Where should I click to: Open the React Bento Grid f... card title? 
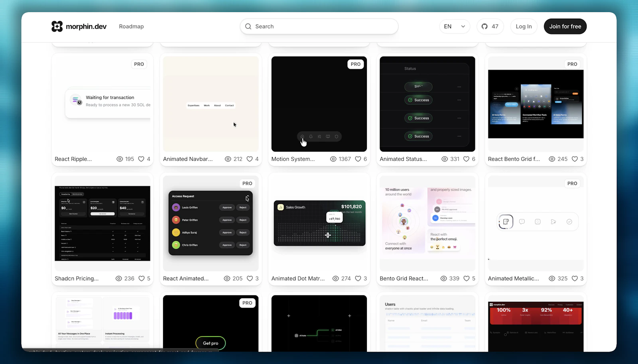tap(514, 159)
